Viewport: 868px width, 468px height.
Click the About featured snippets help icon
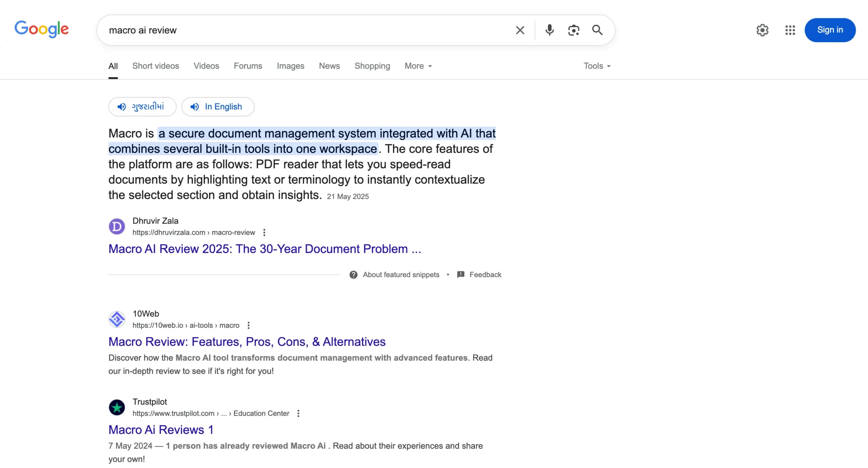(353, 275)
